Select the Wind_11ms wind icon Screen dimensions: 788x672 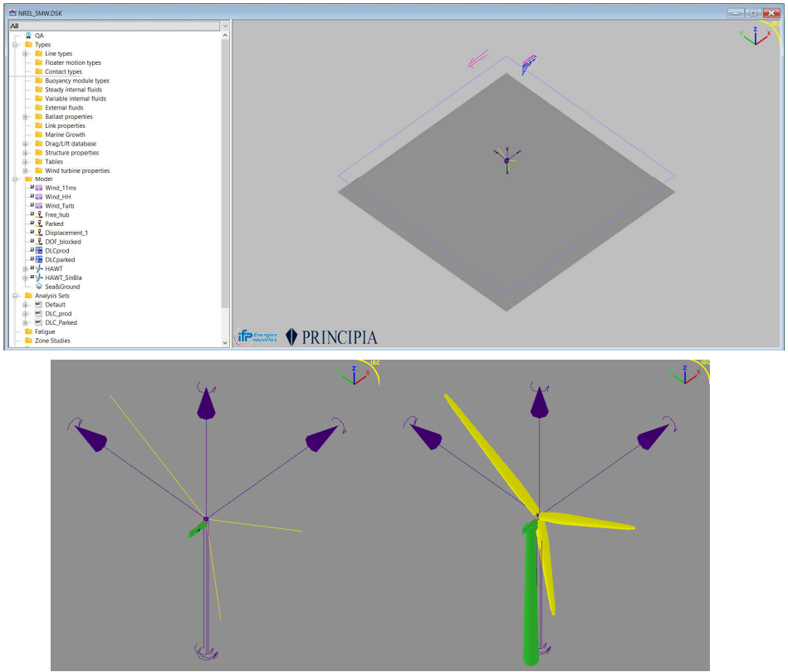tap(39, 188)
